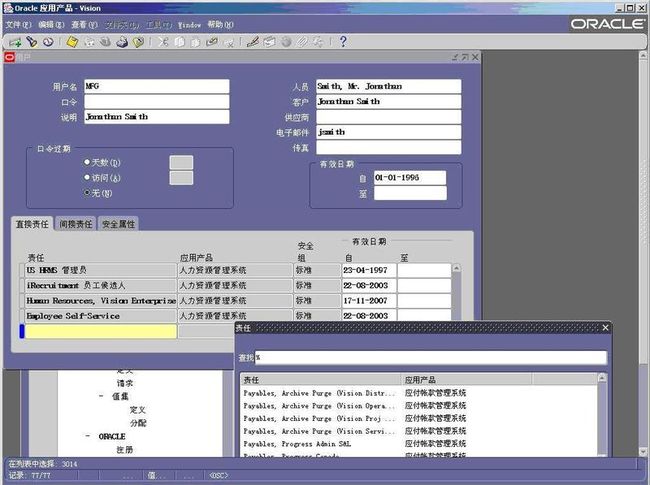
Task: Click the Switch Responsibilities toolbar icon
Action: pos(105,42)
